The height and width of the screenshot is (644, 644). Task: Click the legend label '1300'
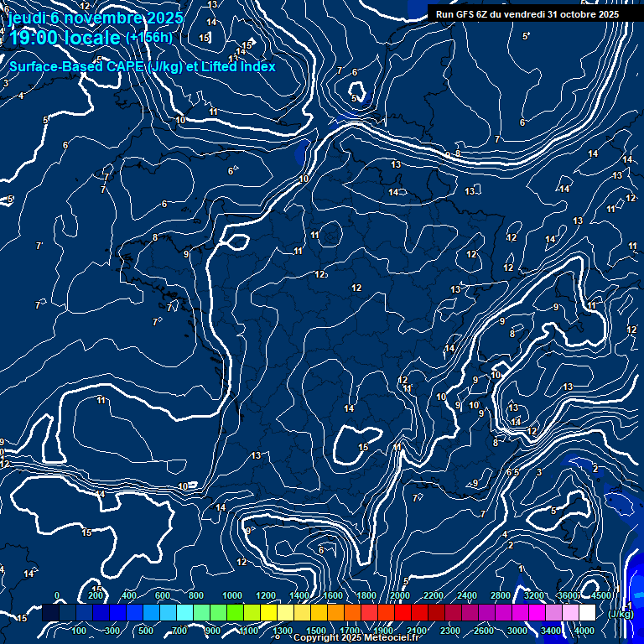tap(283, 631)
